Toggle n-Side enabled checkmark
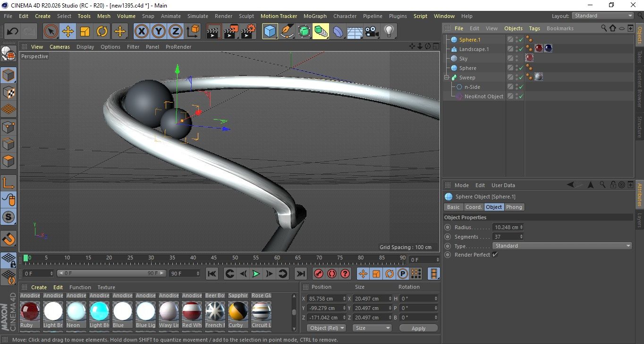Screen dimensions: 644x344 [x=521, y=87]
